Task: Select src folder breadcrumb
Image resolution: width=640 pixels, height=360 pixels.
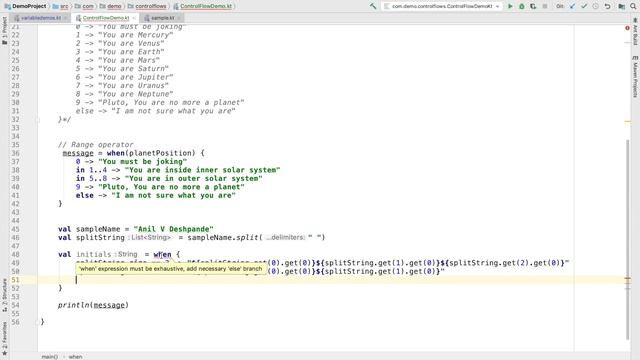Action: click(x=60, y=6)
